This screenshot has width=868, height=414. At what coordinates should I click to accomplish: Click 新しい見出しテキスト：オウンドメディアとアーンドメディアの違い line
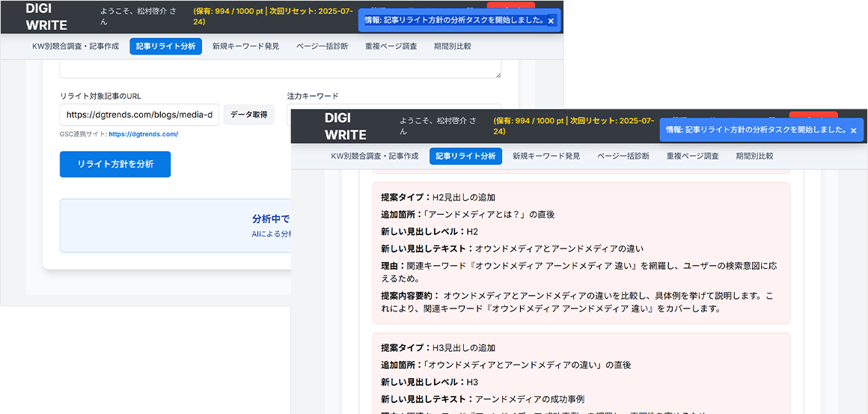tap(512, 248)
